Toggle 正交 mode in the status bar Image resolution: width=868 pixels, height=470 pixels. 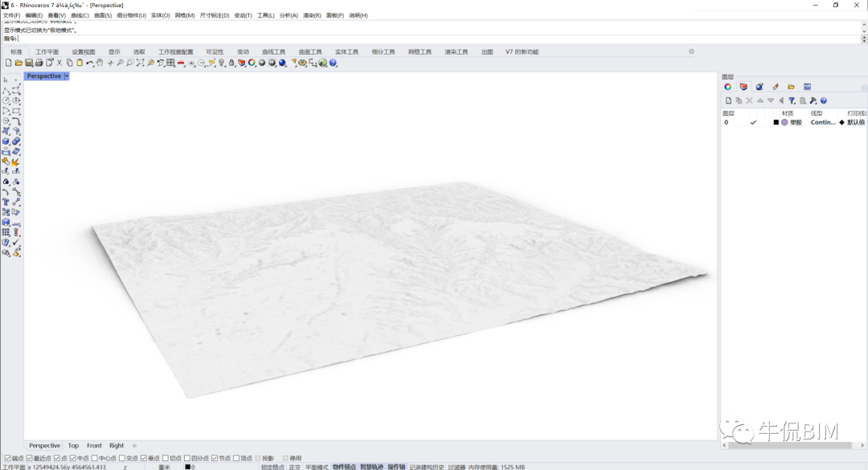tap(294, 467)
